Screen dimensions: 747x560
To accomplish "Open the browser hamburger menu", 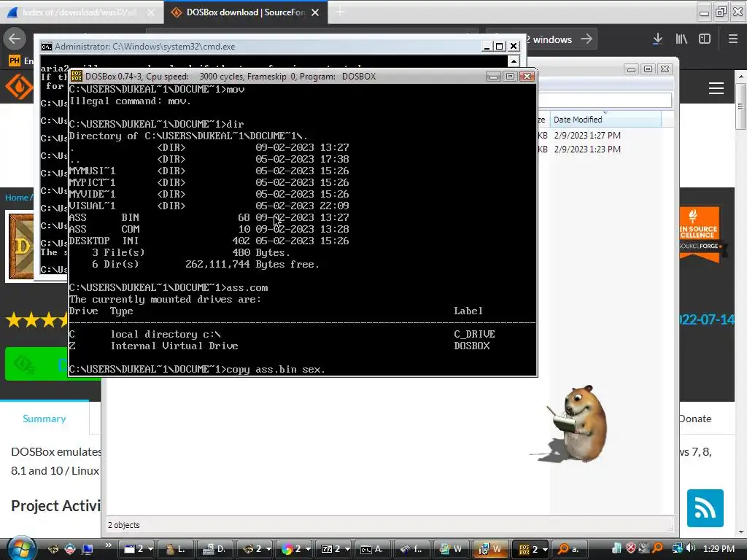I will point(733,39).
